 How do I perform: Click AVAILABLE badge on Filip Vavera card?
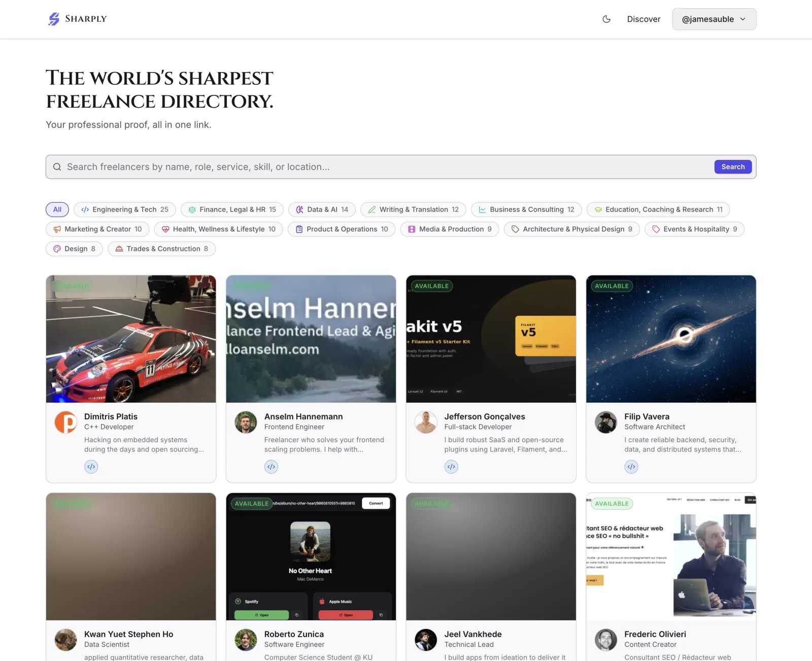tap(612, 286)
